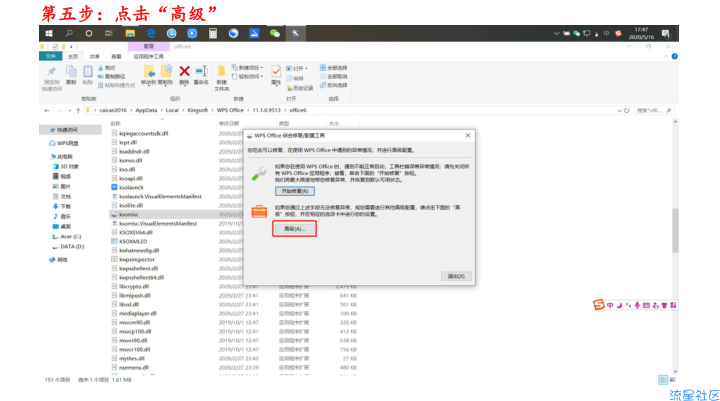Click the Up one level arrow
Image resolution: width=720 pixels, height=401 pixels.
78,111
